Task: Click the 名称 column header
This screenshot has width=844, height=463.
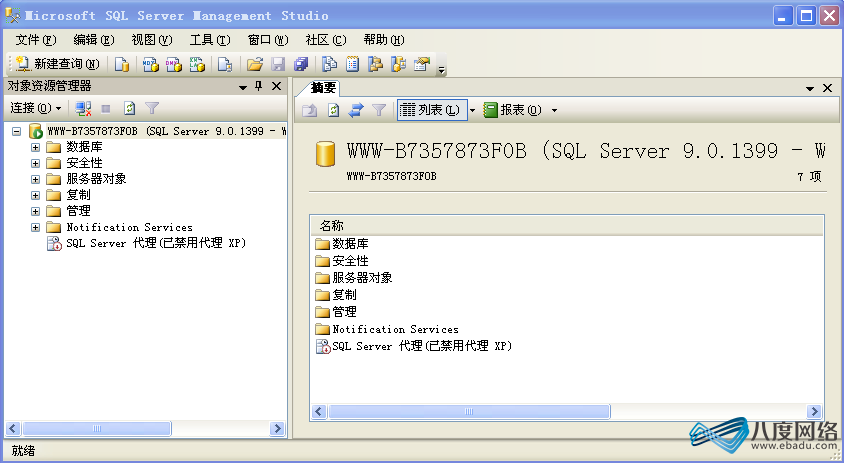Action: pyautogui.click(x=567, y=226)
